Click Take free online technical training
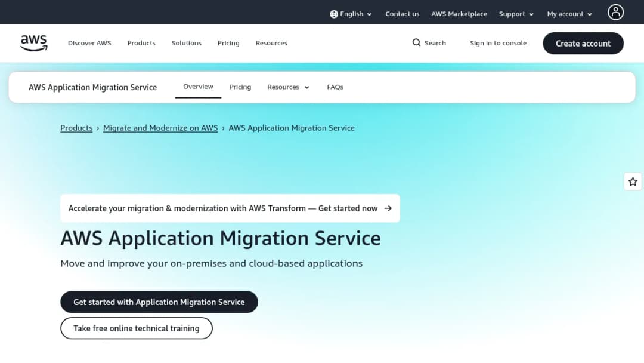Screen dimensions: 644x363 pos(137,328)
